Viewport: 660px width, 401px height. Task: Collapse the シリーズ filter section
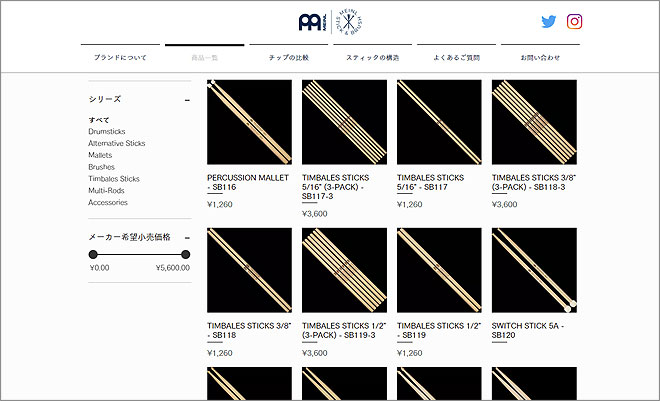click(187, 100)
